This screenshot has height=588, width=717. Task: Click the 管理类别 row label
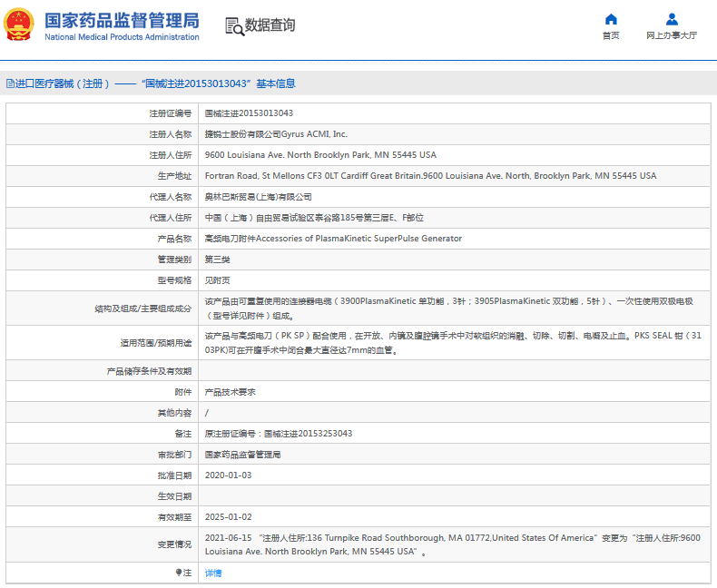(174, 260)
